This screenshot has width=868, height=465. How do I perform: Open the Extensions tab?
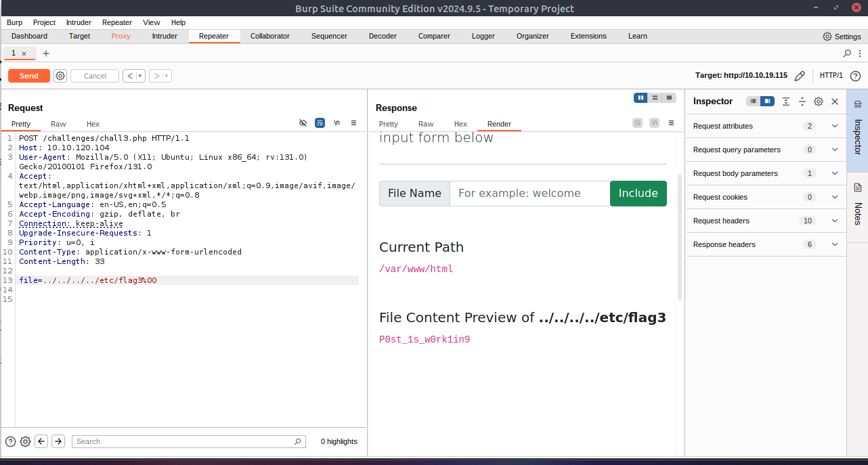(x=588, y=37)
